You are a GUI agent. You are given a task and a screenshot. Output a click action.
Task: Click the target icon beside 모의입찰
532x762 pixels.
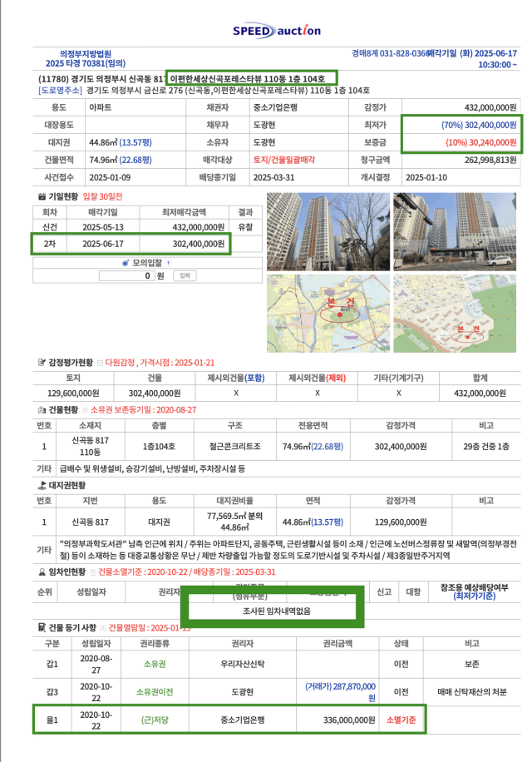tap(126, 263)
